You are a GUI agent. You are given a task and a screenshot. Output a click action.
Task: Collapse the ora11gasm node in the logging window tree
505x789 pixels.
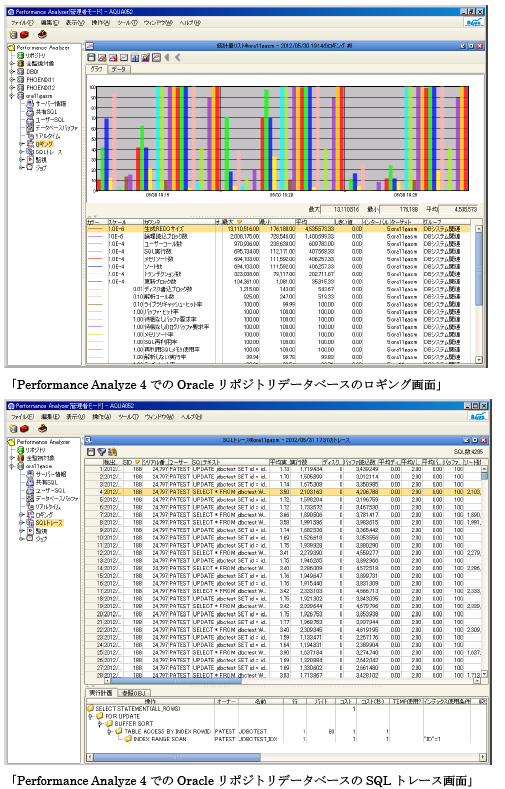[x=12, y=96]
